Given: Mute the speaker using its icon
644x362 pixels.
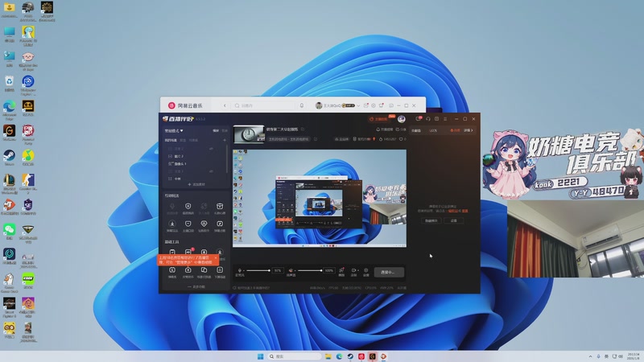Looking at the screenshot, I should click(x=291, y=270).
